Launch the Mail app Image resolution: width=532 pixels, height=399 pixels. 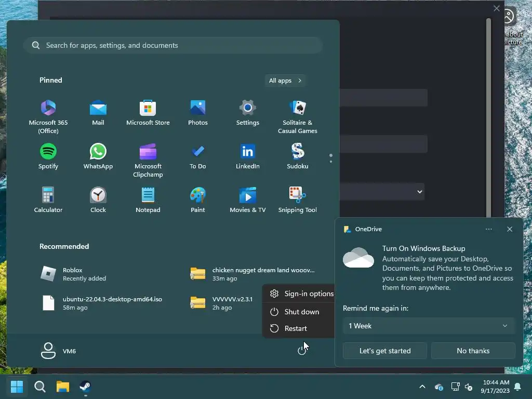click(x=98, y=113)
